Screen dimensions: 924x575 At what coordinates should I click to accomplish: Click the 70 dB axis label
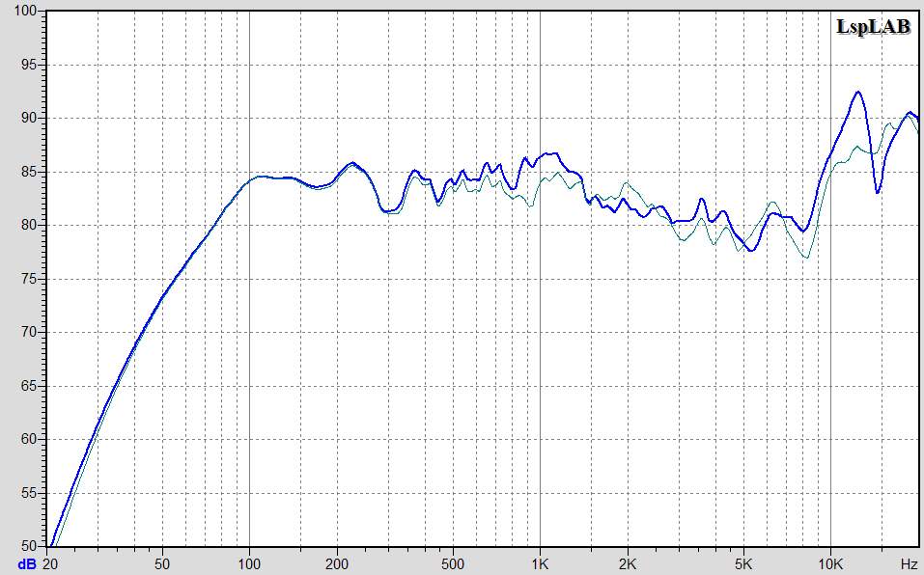30,333
